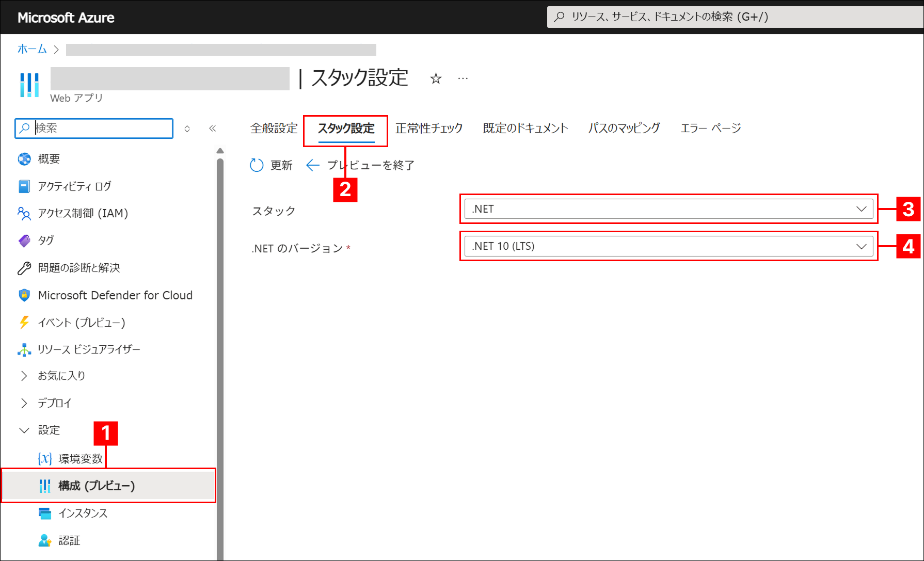
Task: Click the sidebar scroll up arrow
Action: 220,151
